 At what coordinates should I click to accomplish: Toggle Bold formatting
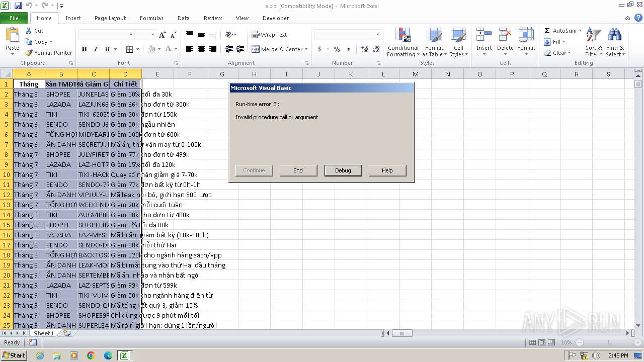click(84, 49)
